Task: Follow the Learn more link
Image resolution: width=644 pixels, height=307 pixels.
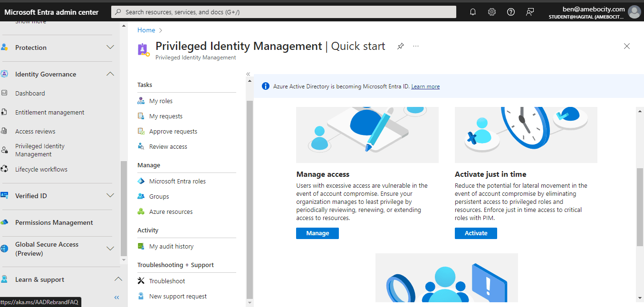Action: tap(425, 86)
